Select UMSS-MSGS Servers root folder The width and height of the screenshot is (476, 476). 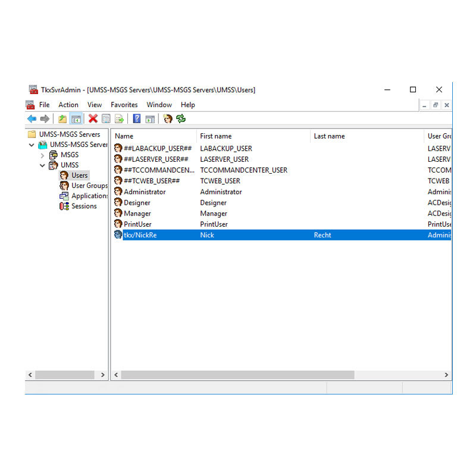point(69,134)
